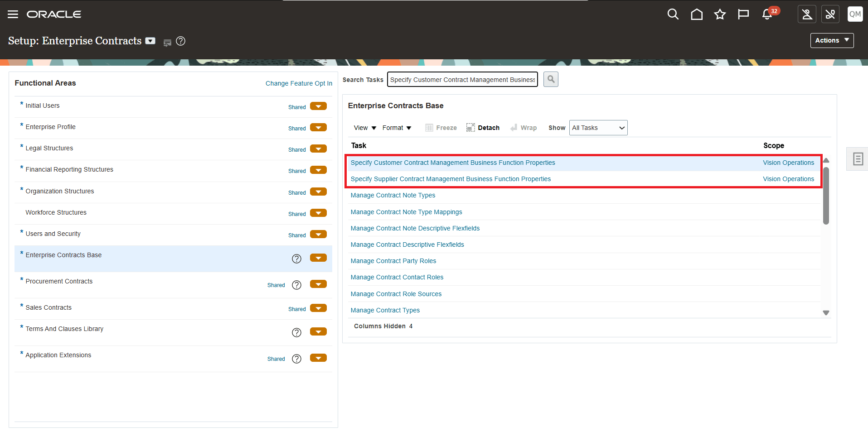868x446 pixels.
Task: Open help for Terms And Clauses Library
Action: tap(296, 332)
